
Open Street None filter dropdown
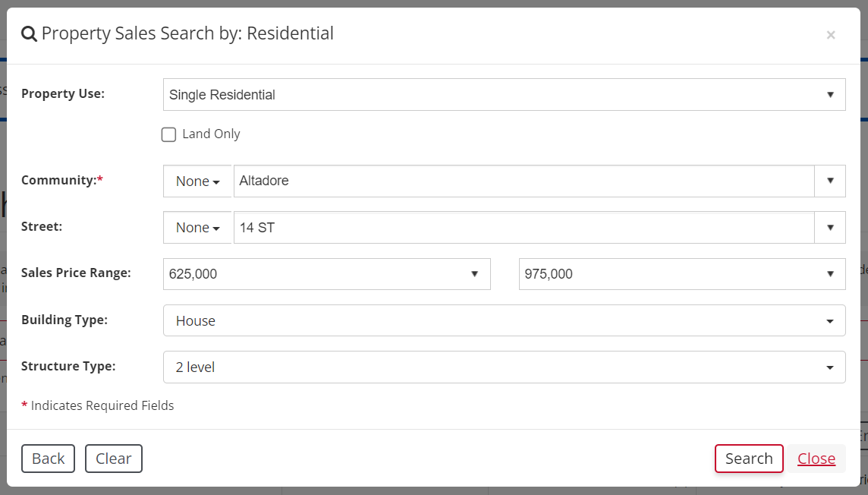point(197,228)
